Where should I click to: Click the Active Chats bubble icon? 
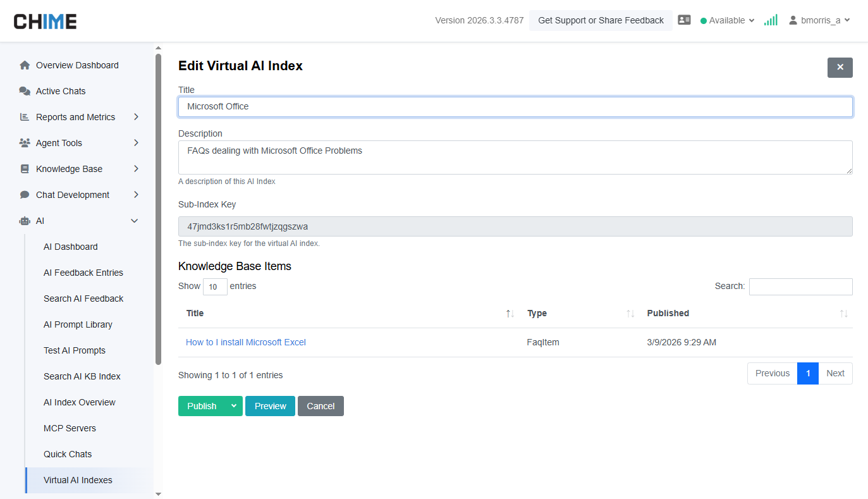click(x=25, y=91)
